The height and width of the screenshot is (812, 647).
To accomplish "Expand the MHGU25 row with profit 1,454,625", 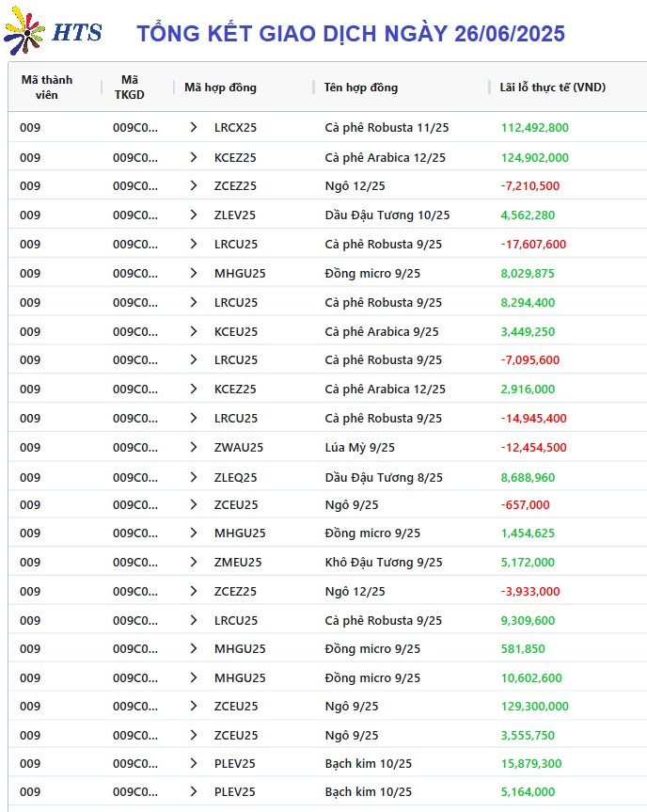I will coord(194,533).
